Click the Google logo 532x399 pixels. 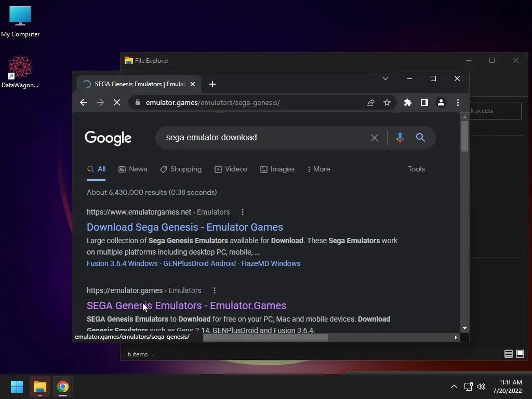tap(108, 138)
